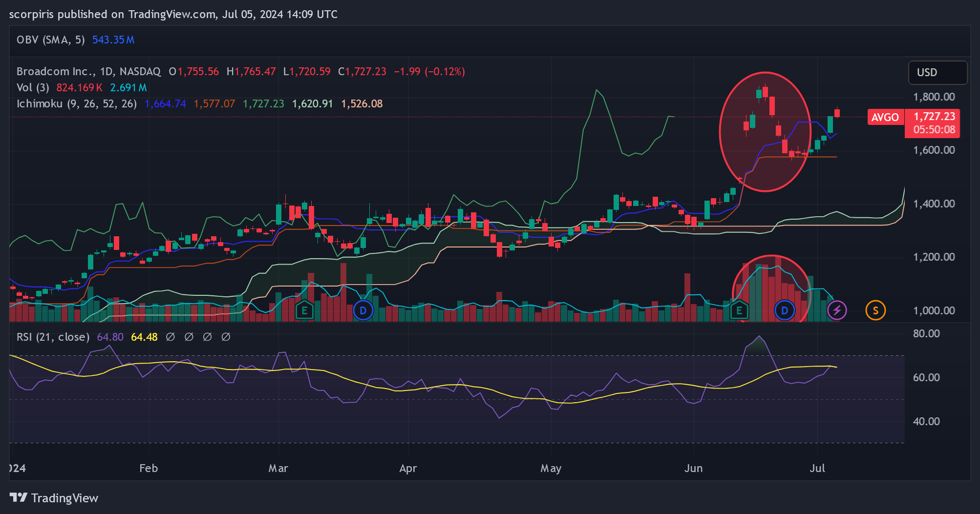Screen dimensions: 980x514
Task: Toggle the Vol (3) indicator legend
Action: point(33,88)
